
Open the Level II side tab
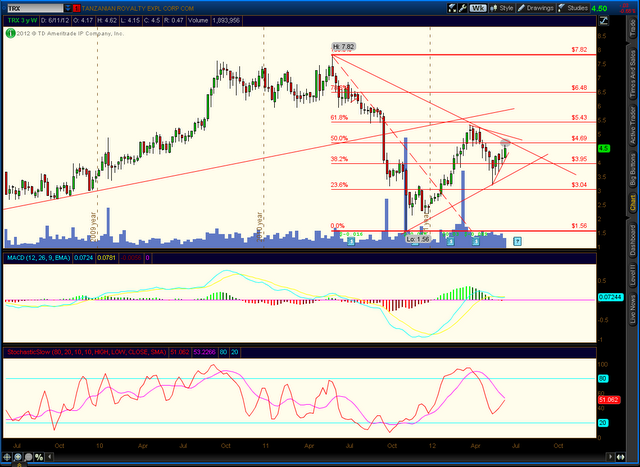tap(633, 275)
